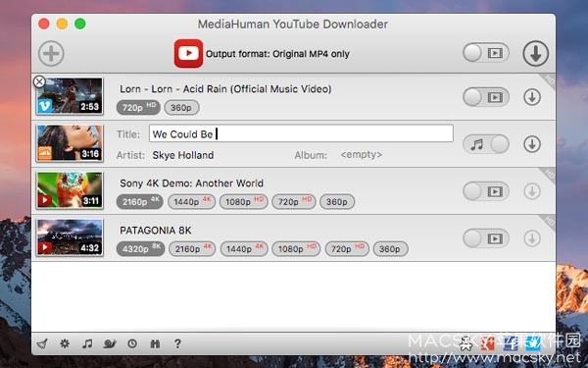The height and width of the screenshot is (368, 588).
Task: Click the Lorn Acid Rain title text
Action: [225, 89]
